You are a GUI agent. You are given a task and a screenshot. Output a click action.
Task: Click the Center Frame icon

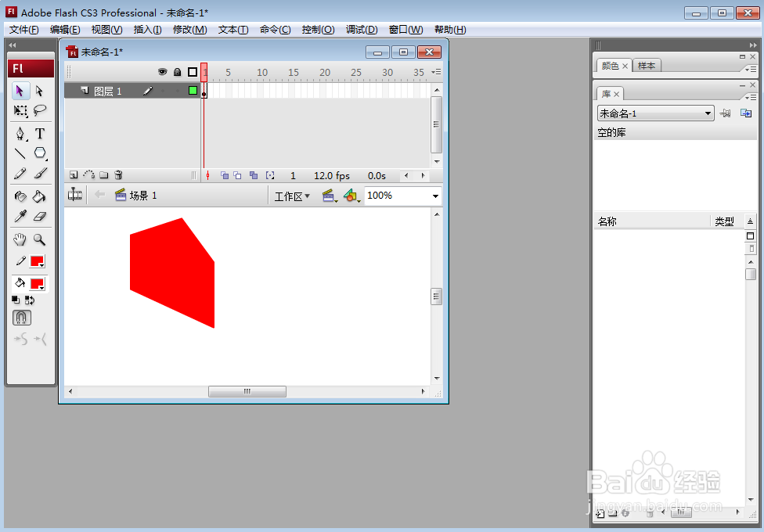[208, 175]
